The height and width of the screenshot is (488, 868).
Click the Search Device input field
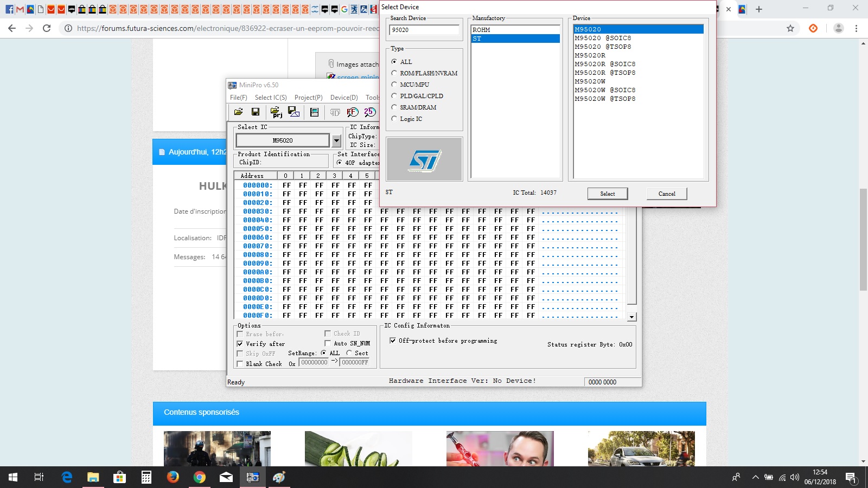pyautogui.click(x=424, y=30)
